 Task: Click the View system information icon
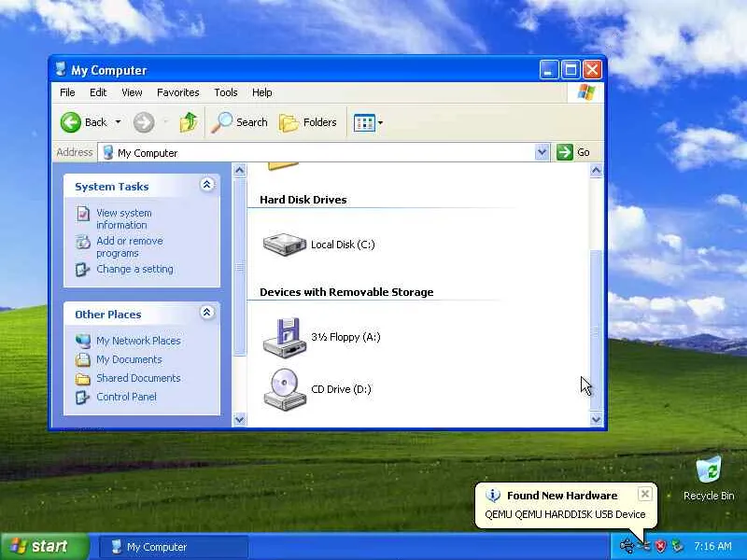pos(83,214)
